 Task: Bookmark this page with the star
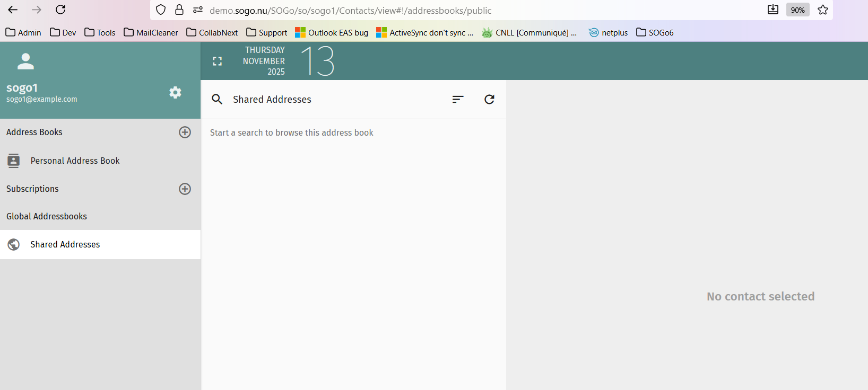point(823,10)
